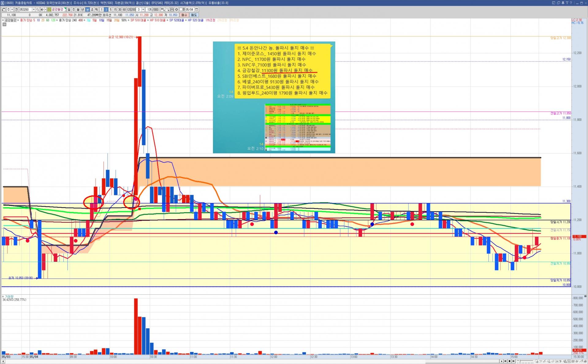Click the minimize corner icon at the volume panel's top right

585,296
